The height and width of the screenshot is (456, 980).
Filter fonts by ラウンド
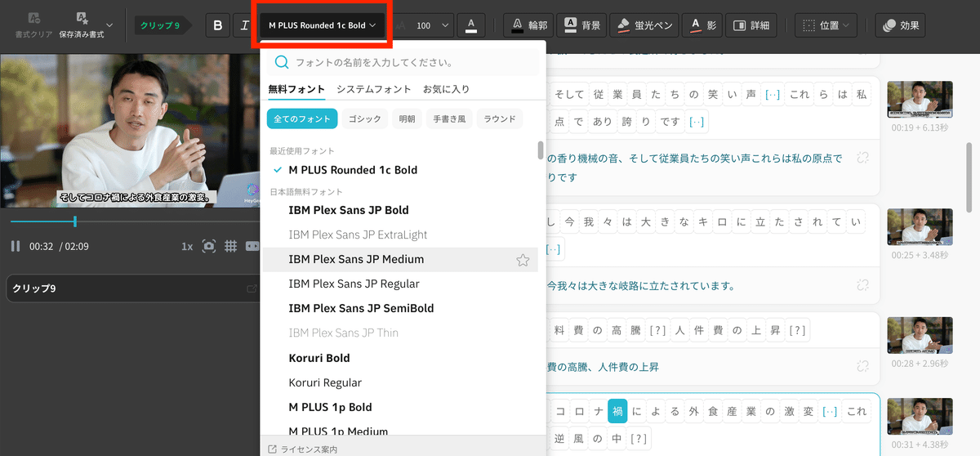pos(499,118)
